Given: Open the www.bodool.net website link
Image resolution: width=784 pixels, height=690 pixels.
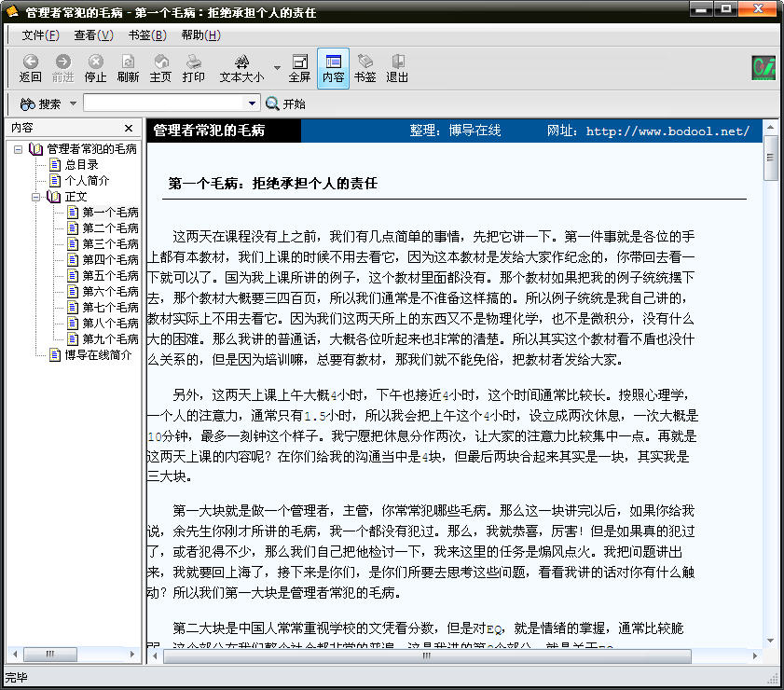Looking at the screenshot, I should click(667, 131).
